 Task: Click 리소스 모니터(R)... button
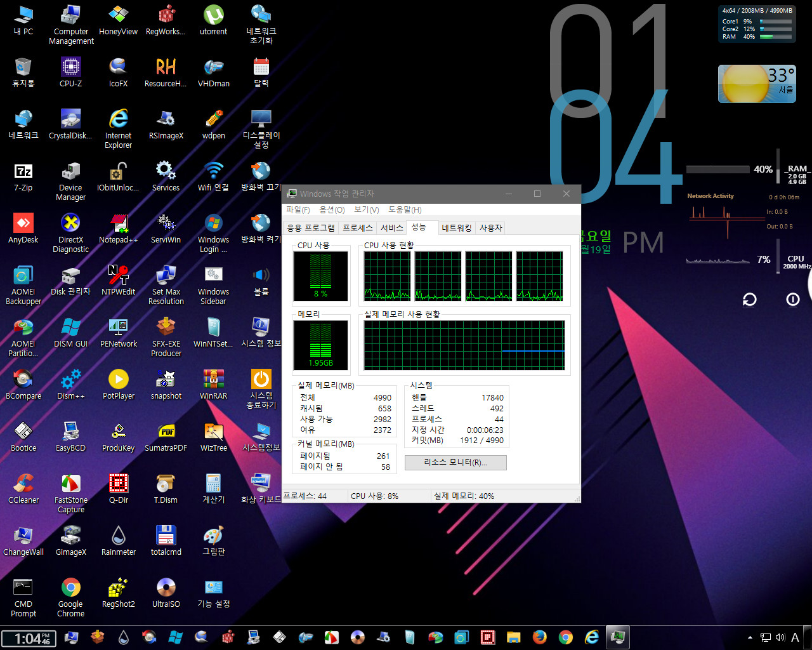[x=455, y=462]
